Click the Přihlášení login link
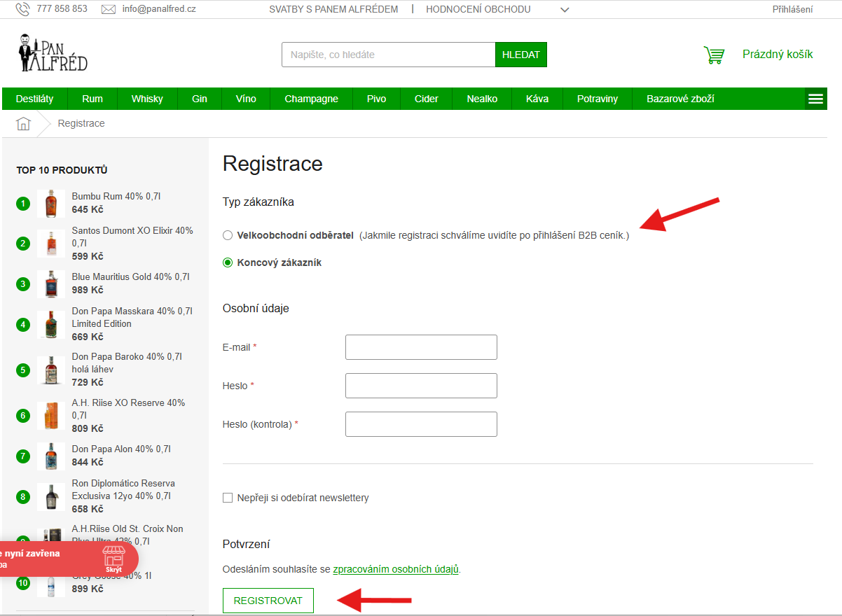Screen dimensions: 842x616 click(x=792, y=9)
